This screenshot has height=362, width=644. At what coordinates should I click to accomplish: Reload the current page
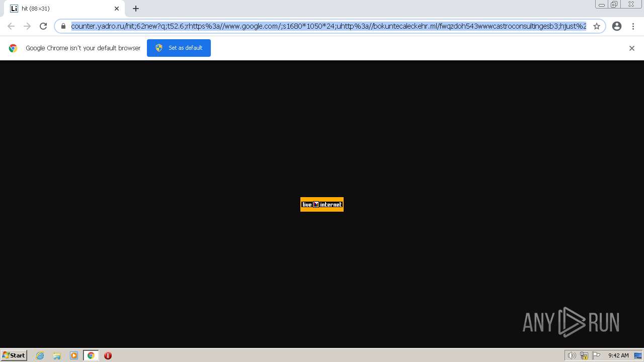[43, 26]
